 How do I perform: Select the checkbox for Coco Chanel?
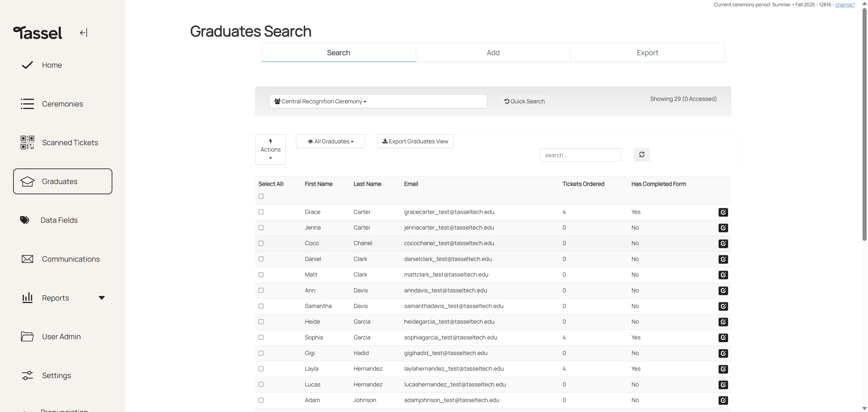[x=261, y=244]
